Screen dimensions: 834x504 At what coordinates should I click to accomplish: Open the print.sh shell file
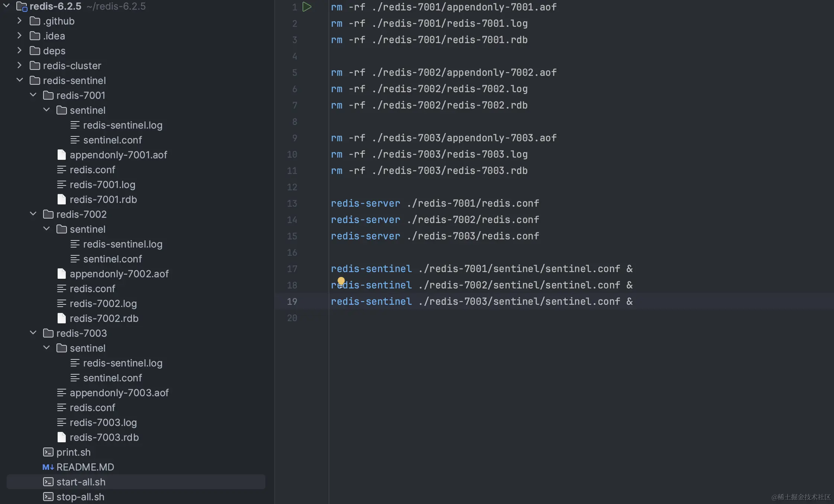(x=73, y=452)
